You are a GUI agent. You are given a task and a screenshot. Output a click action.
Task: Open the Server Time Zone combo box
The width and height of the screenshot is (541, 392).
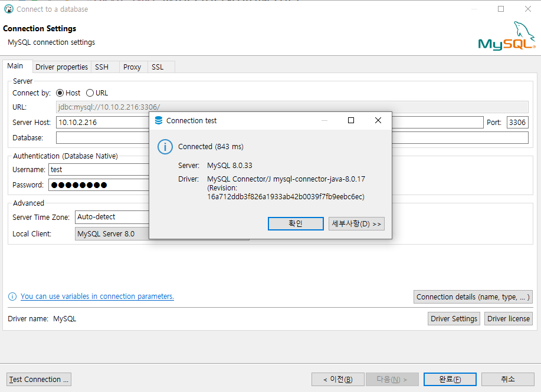click(x=112, y=217)
